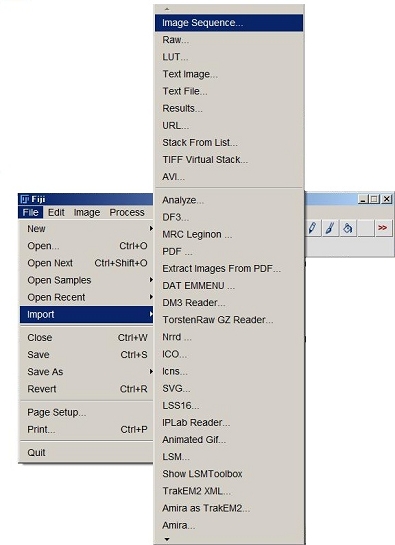Select Amira... import option
395x545 pixels.
pyautogui.click(x=229, y=525)
